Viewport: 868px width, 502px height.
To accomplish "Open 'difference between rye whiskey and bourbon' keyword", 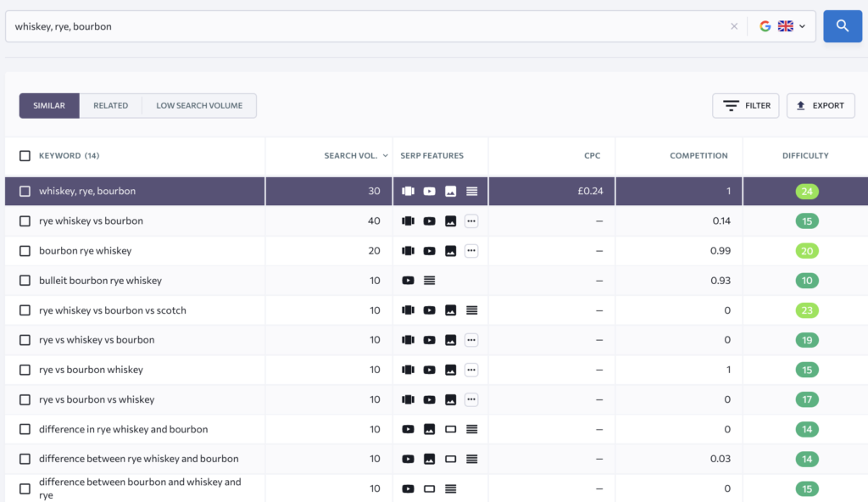I will click(x=138, y=459).
